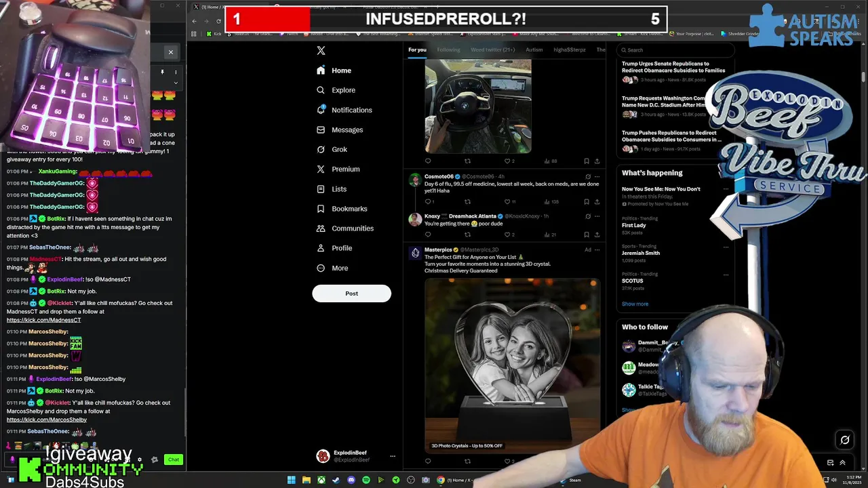
Task: Open the Masterpics profile avatar
Action: pyautogui.click(x=415, y=253)
